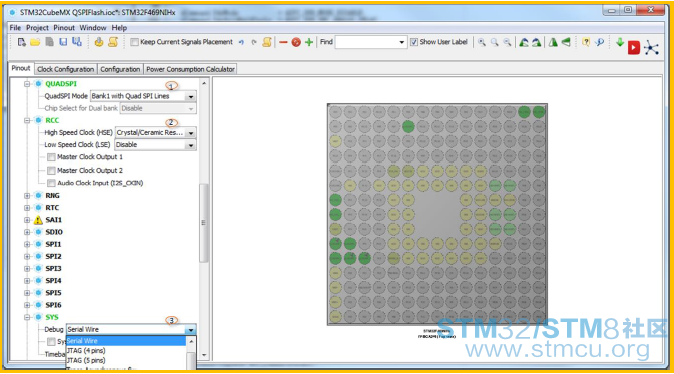
Task: Click the Redo arrow in toolbar
Action: point(254,42)
